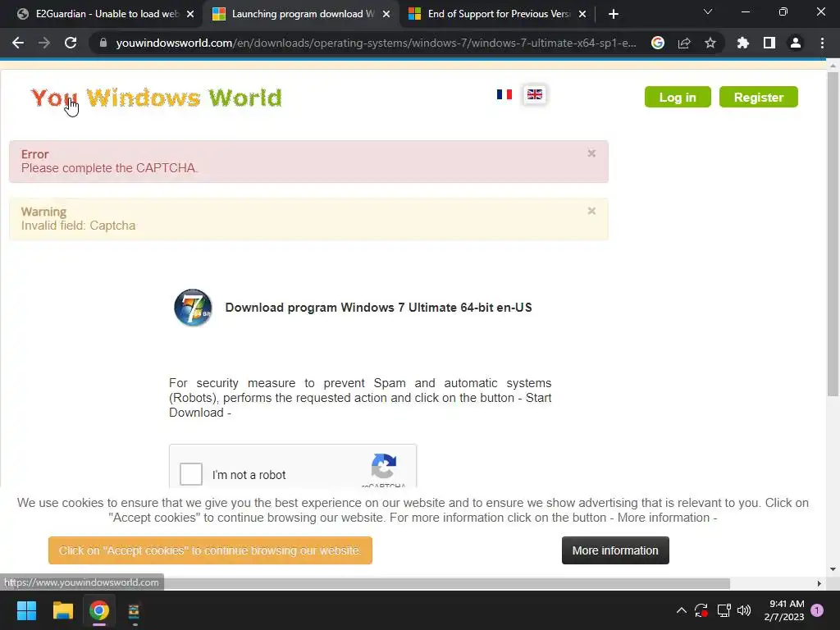
Task: Open notification center badge
Action: (x=817, y=610)
